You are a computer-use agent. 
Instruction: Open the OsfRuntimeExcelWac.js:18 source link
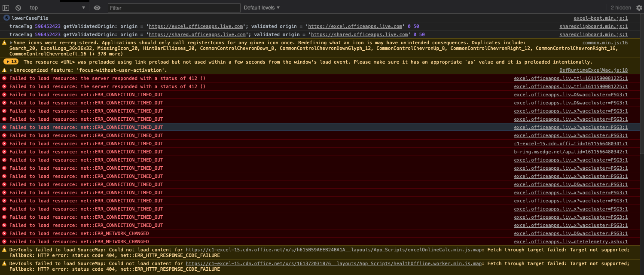(593, 70)
